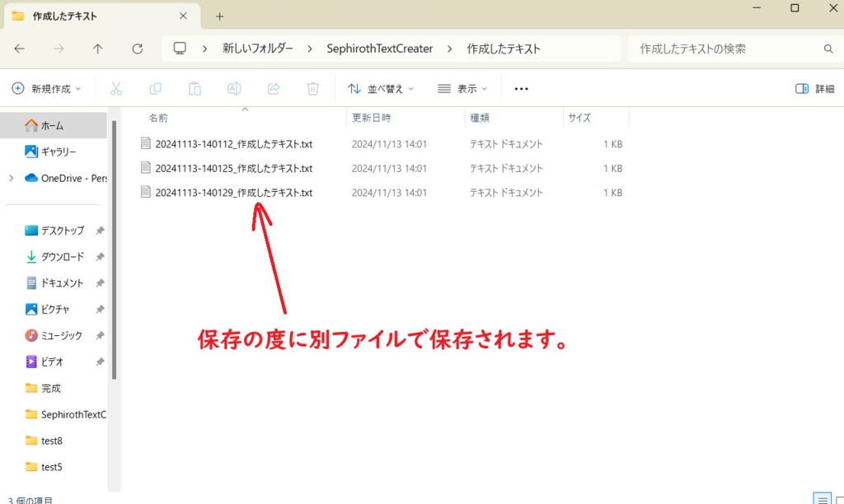This screenshot has width=844, height=504.
Task: Click the Delete (trash) icon
Action: click(x=312, y=88)
